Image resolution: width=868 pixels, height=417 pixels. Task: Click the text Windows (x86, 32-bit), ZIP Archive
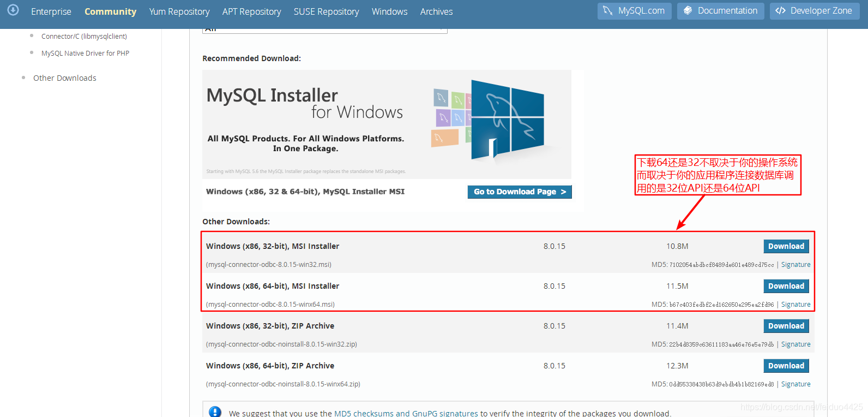(270, 326)
